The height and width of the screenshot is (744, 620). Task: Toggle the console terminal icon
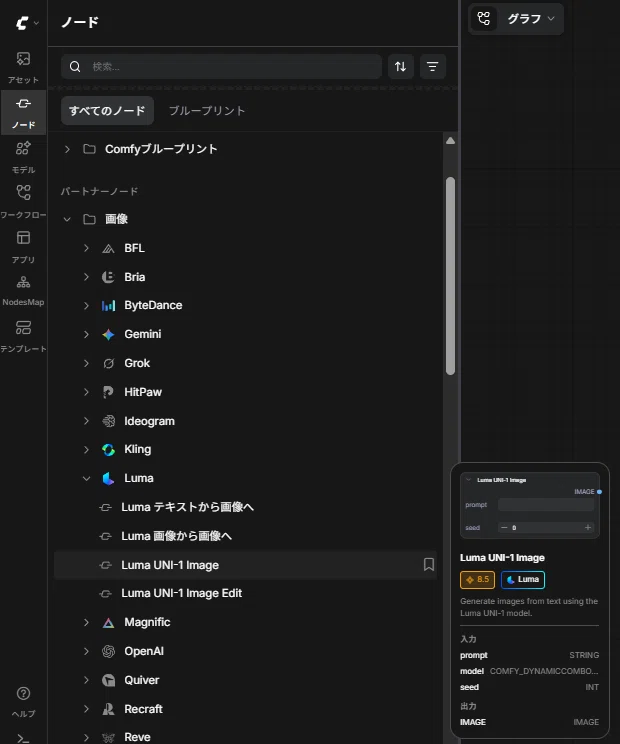(x=23, y=738)
